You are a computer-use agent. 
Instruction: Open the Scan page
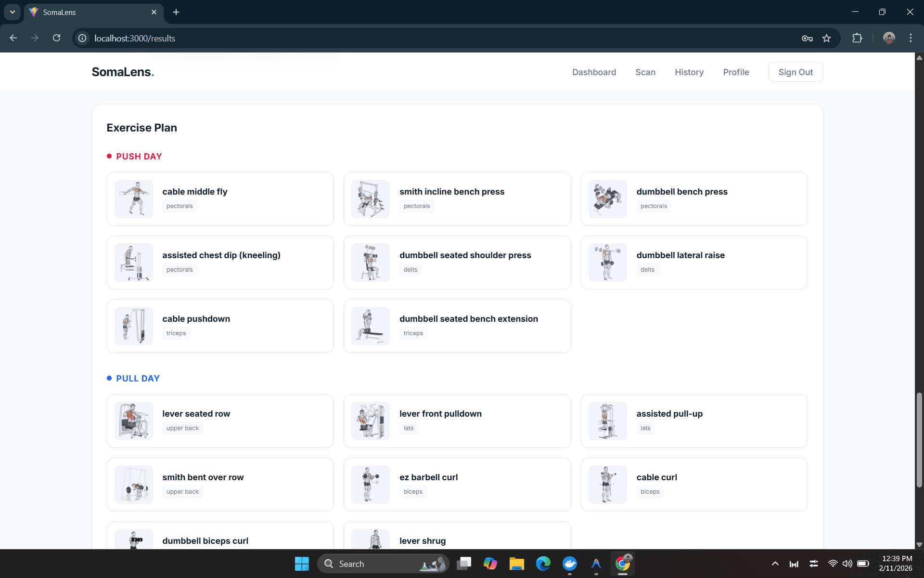pos(645,72)
